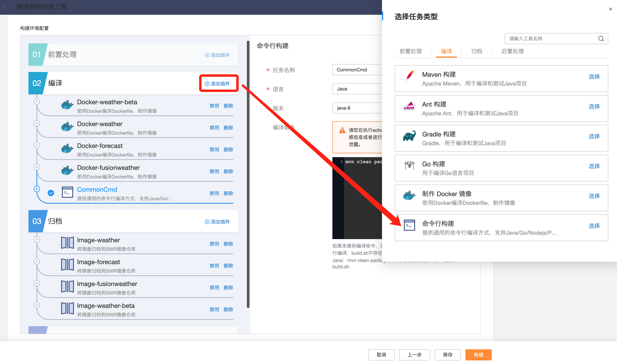Click the Go gopher icon
Viewport: 617px width, 364px height.
(409, 165)
